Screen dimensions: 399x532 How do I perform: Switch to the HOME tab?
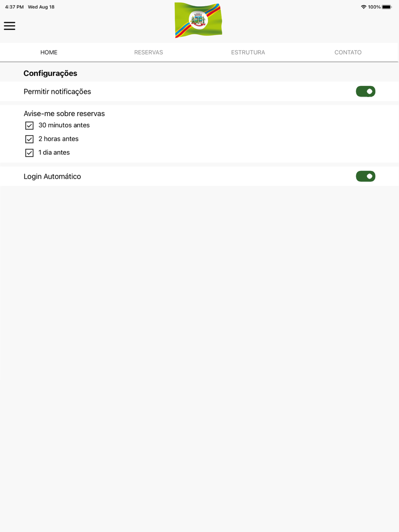point(49,52)
